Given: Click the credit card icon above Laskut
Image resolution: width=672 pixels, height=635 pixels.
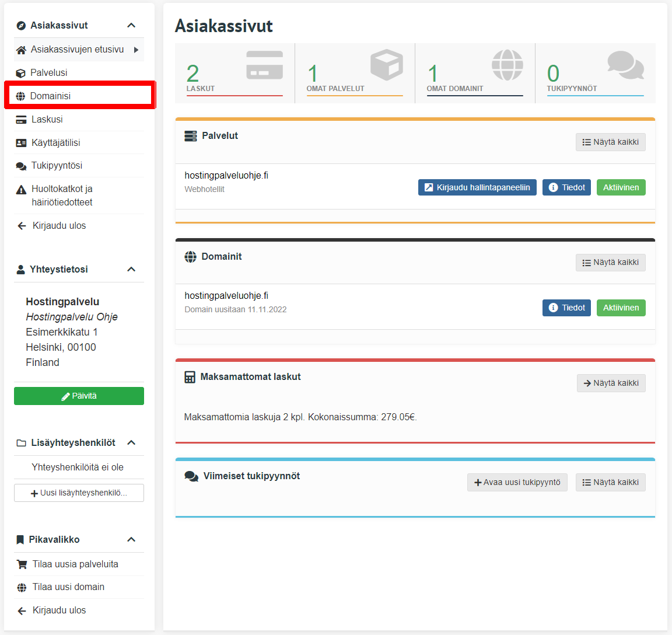Looking at the screenshot, I should [264, 65].
